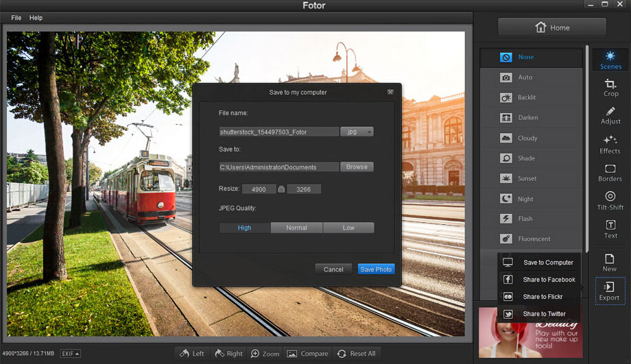Image resolution: width=631 pixels, height=364 pixels.
Task: Expand the .jpg file format dropdown
Action: point(357,132)
